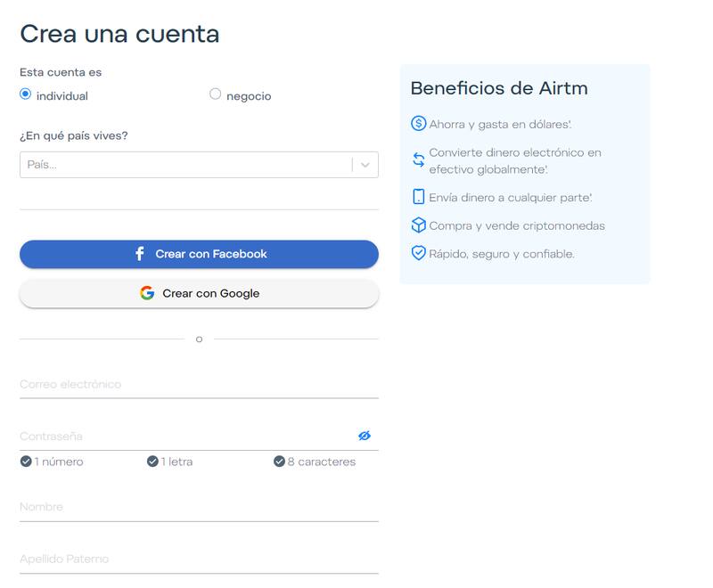Click the cryptocurrency cube icon
The width and height of the screenshot is (713, 588).
418,225
